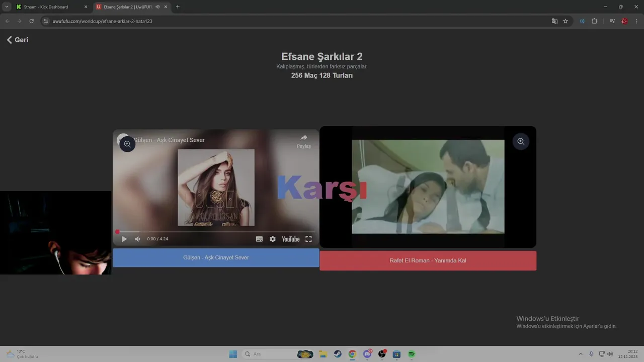Open the tab search dropdown arrow
644x362 pixels.
tap(7, 7)
